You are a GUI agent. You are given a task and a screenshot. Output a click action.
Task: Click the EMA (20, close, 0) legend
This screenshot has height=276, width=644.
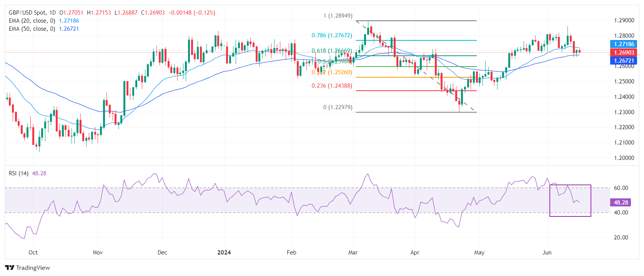[32, 21]
